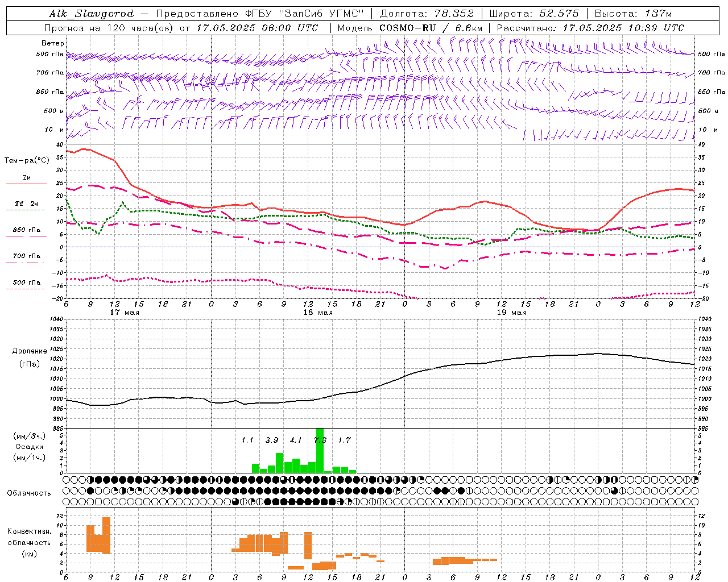Select 'Прогноз на 120 часа(ов)' header text
Screen dimensions: 728x582
(109, 28)
